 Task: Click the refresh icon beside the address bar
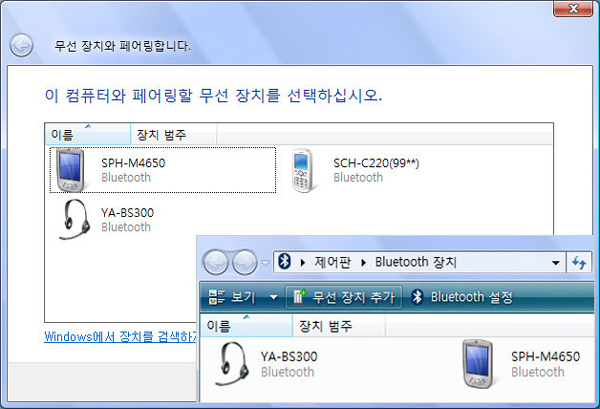point(579,262)
